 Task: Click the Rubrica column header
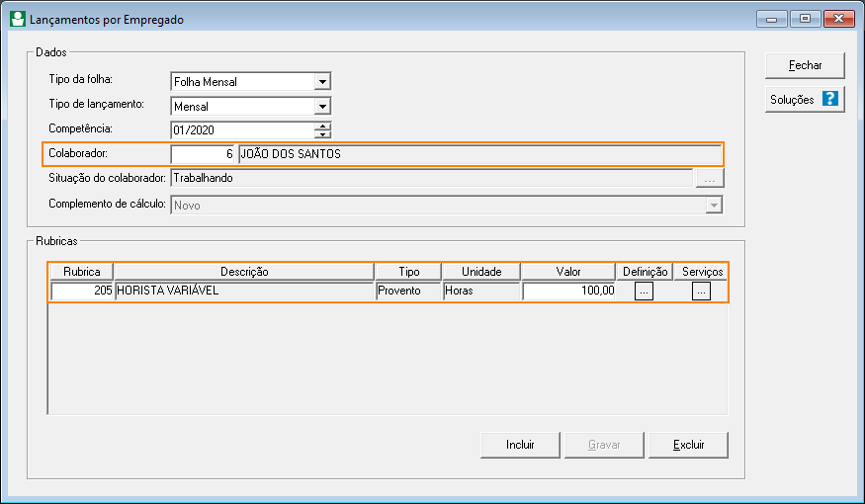82,272
